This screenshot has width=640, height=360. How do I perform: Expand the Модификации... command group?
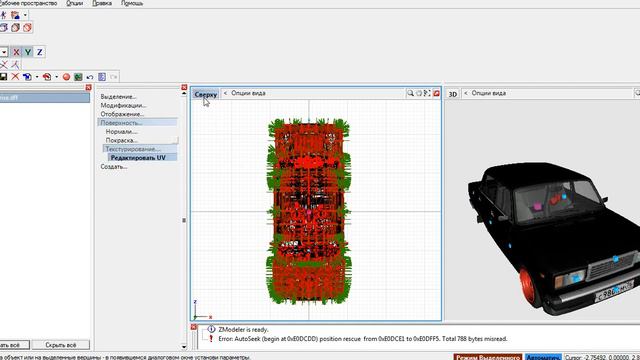(123, 105)
